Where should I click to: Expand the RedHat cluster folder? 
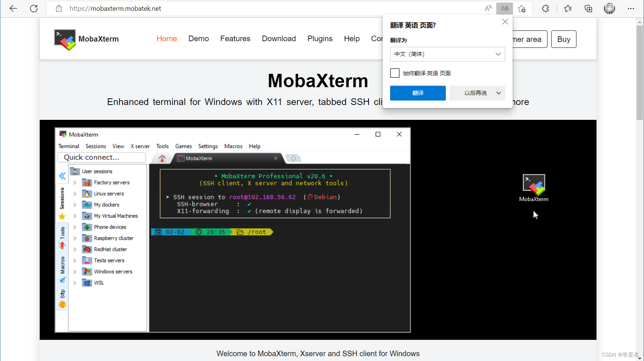click(75, 249)
